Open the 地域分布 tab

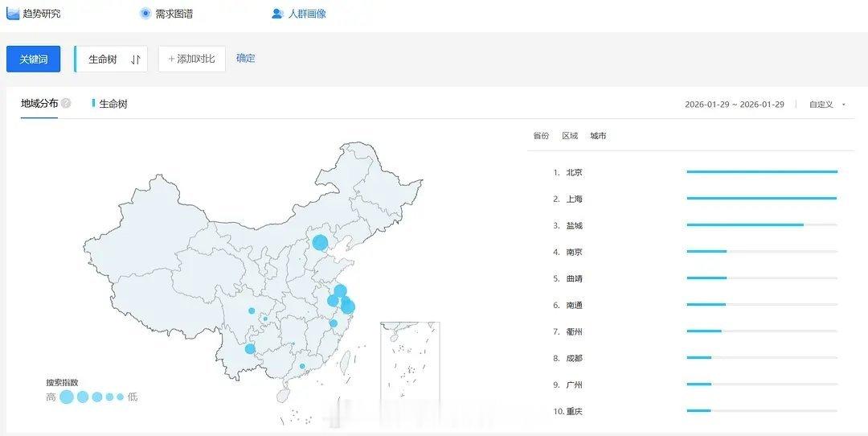(x=39, y=103)
